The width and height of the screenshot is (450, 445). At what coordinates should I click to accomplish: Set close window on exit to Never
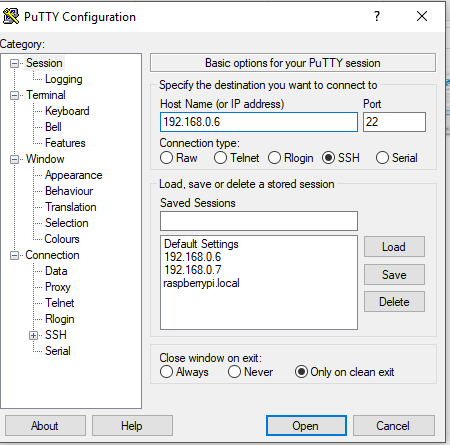[234, 372]
